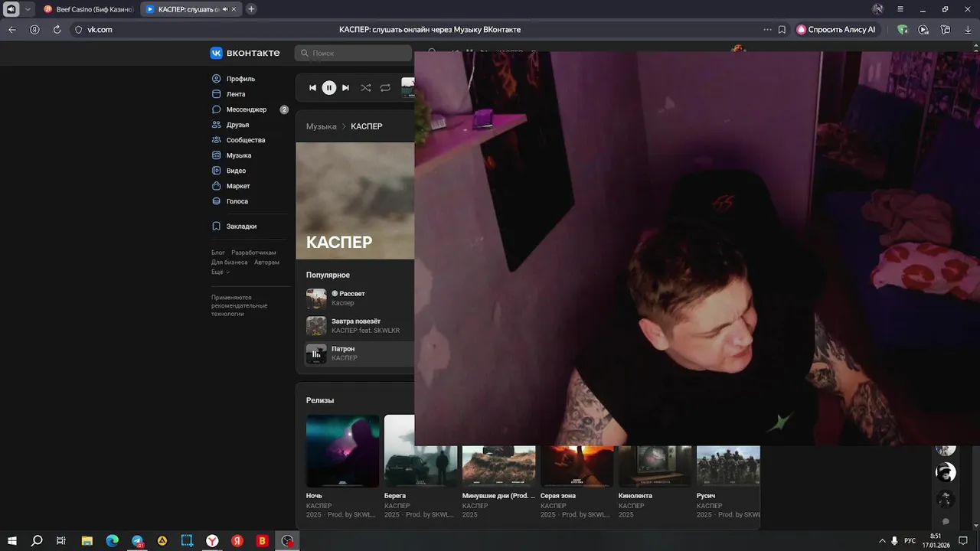980x551 pixels.
Task: Open Windows taskbar search
Action: [37, 541]
